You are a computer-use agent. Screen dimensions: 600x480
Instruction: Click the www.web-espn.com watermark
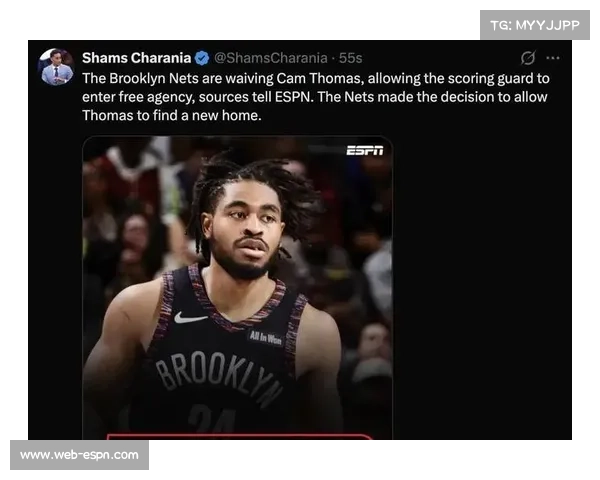click(x=79, y=455)
